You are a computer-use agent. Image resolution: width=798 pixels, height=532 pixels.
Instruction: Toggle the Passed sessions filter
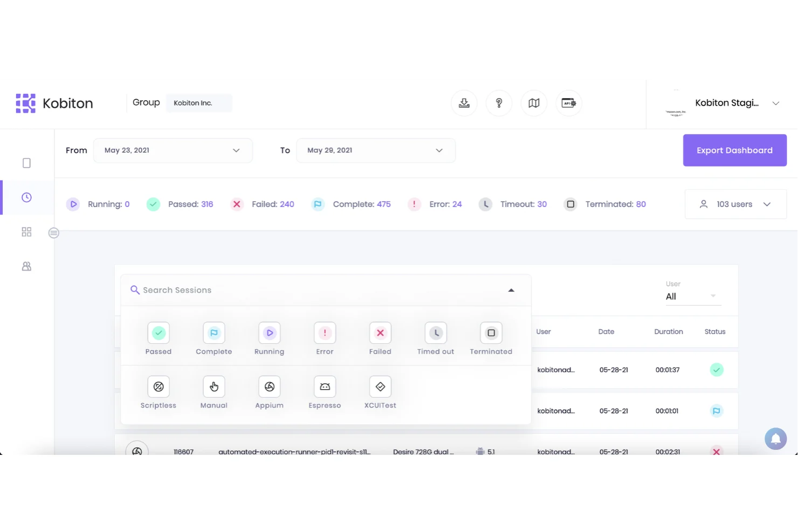pos(158,333)
